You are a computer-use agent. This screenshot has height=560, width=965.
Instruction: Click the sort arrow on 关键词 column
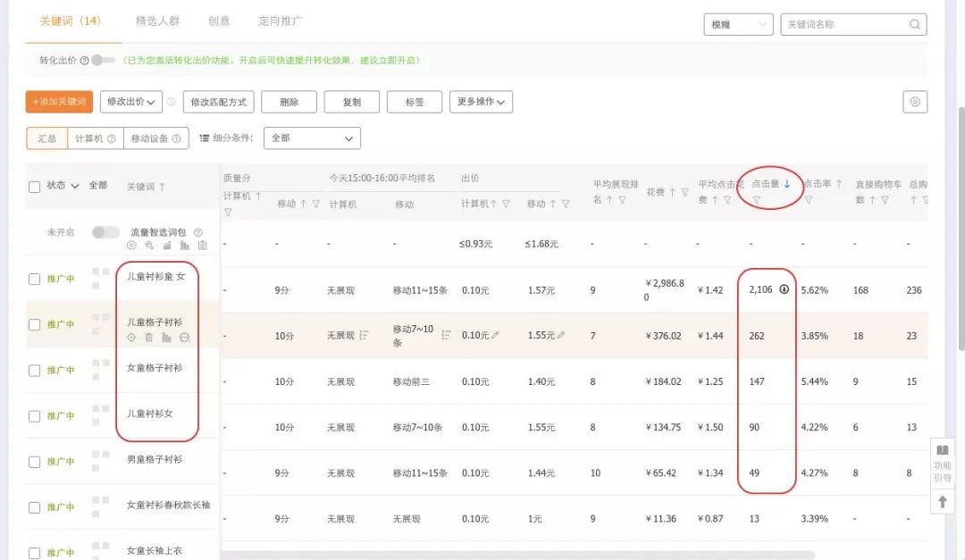pos(162,187)
